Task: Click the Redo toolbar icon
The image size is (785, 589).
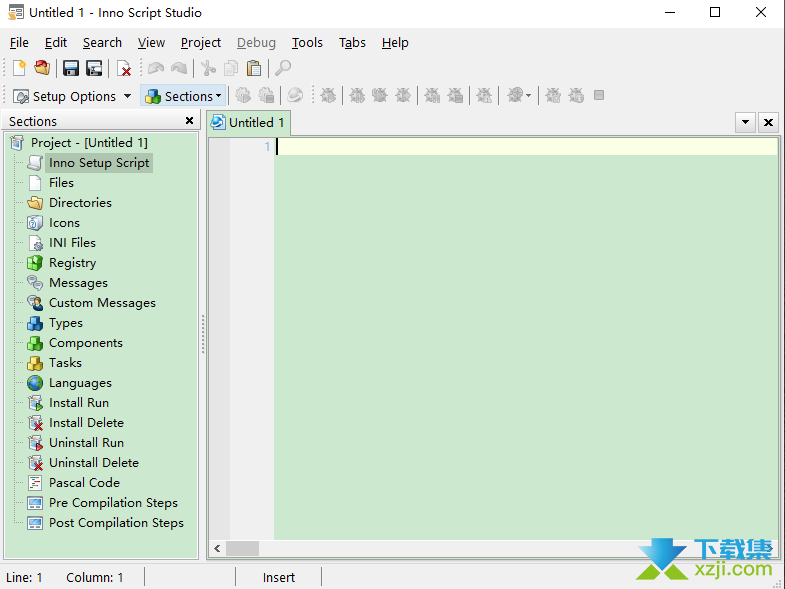Action: tap(179, 68)
